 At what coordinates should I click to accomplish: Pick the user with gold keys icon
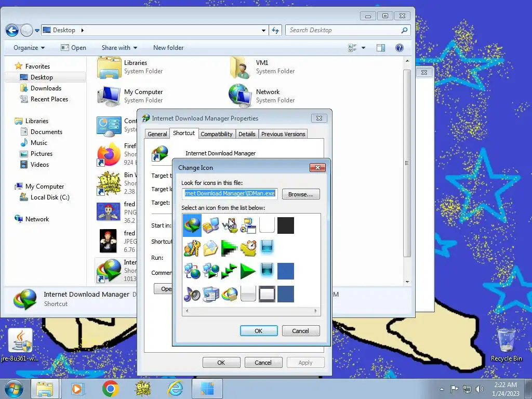click(192, 248)
